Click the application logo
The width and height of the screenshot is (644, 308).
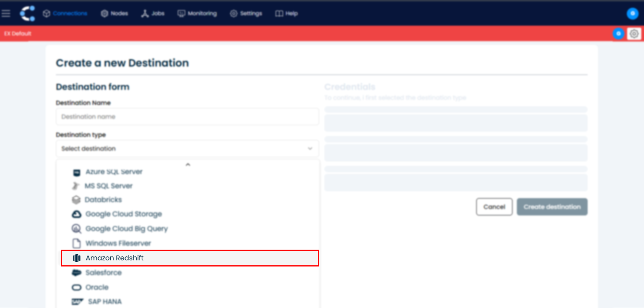click(x=27, y=13)
